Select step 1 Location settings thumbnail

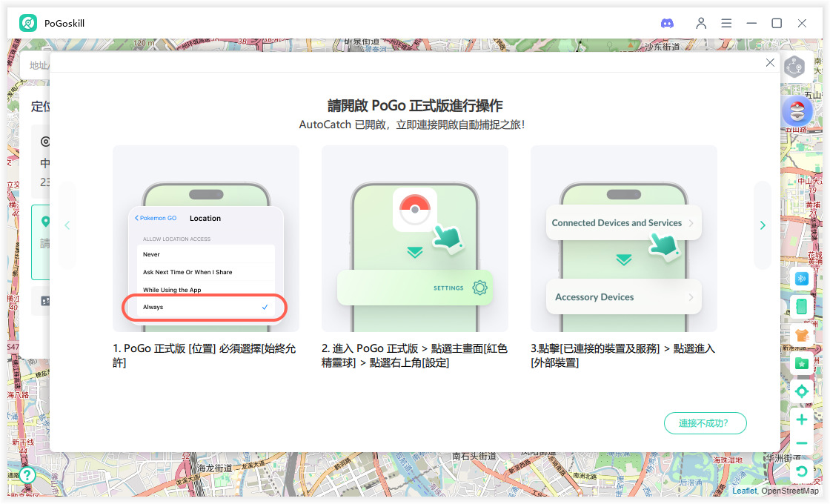pos(206,239)
